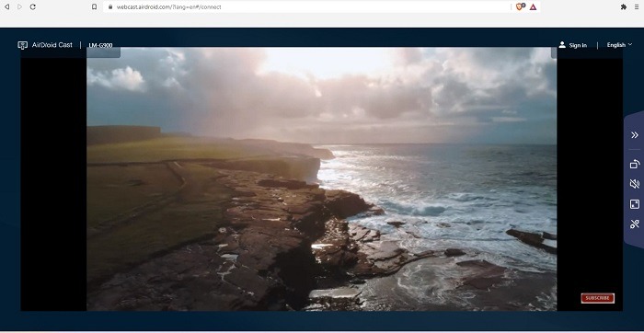Enter fullscreen with expand icon
This screenshot has height=333, width=644.
[635, 204]
